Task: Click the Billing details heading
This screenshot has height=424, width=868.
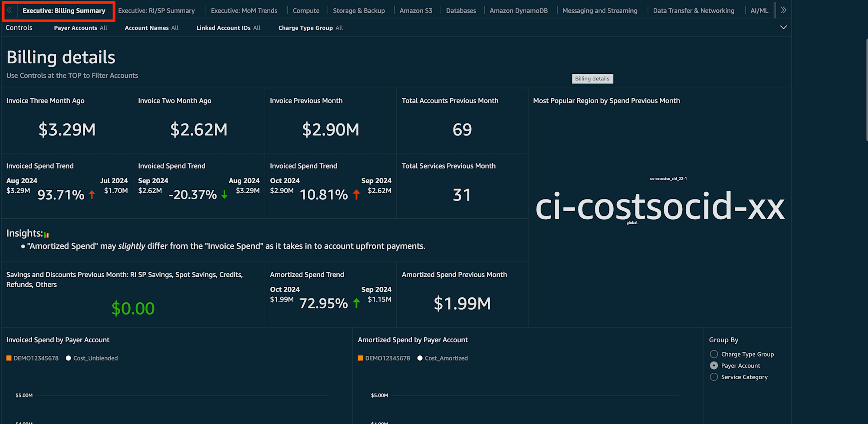Action: point(61,57)
